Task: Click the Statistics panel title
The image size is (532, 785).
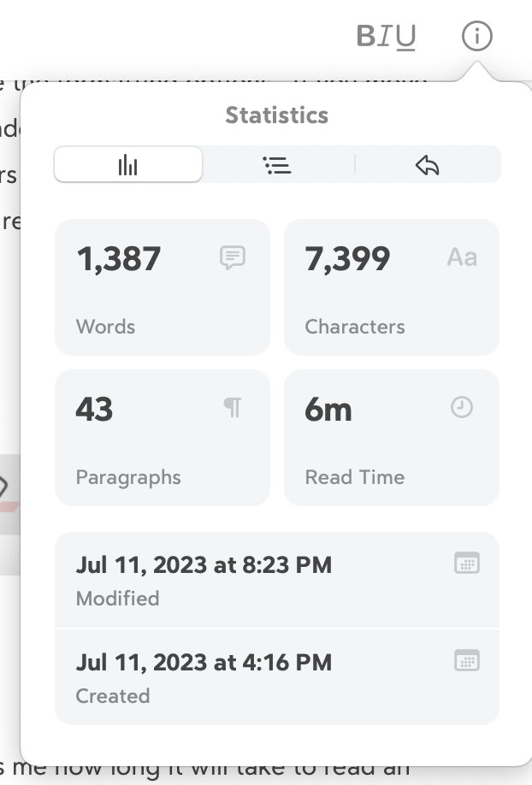Action: pos(277,115)
